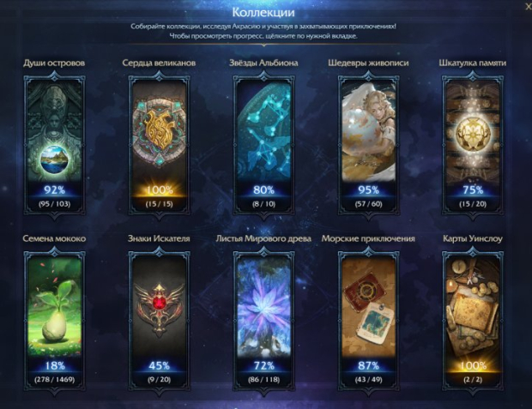Click the golden 100% on Карты Уинслоу

(473, 365)
